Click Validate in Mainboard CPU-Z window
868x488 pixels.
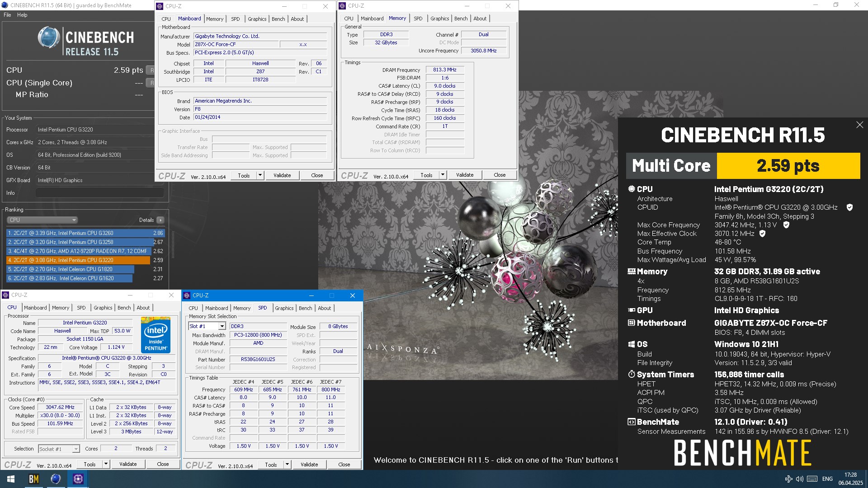[282, 175]
